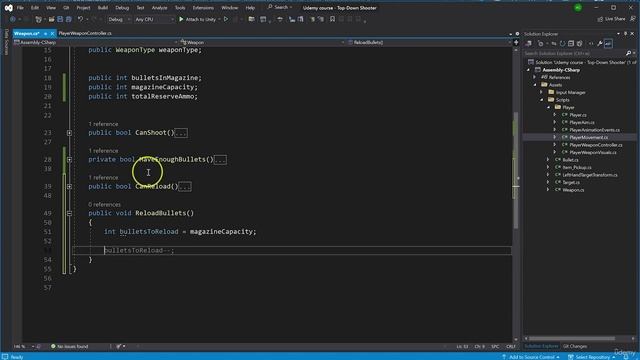Toggle the Preview Selected Items icon
Image resolution: width=640 pixels, height=360 pixels.
[608, 44]
